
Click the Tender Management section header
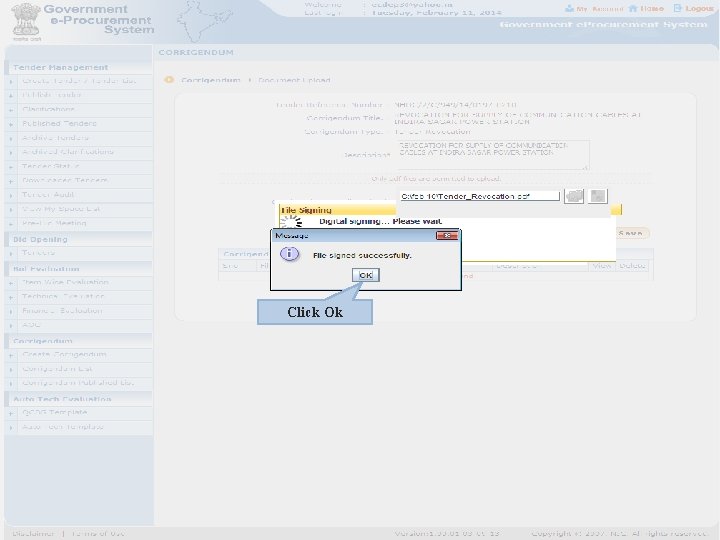point(61,68)
